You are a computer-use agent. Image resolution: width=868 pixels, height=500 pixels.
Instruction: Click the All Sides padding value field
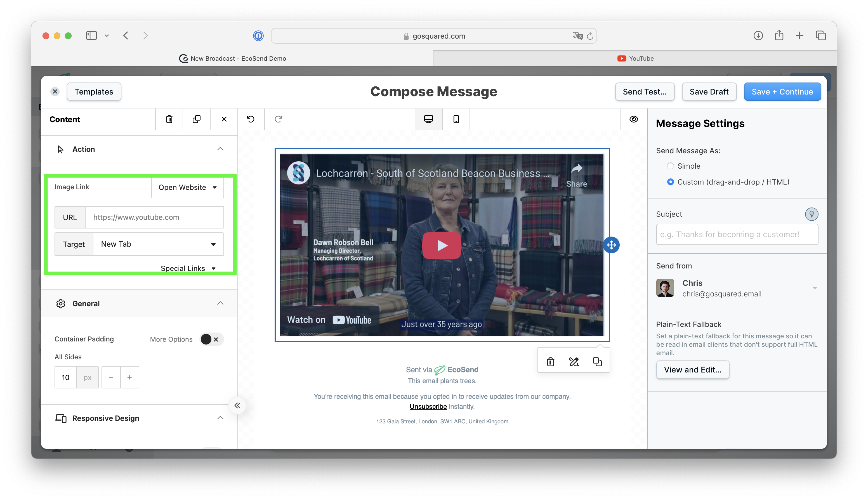65,378
